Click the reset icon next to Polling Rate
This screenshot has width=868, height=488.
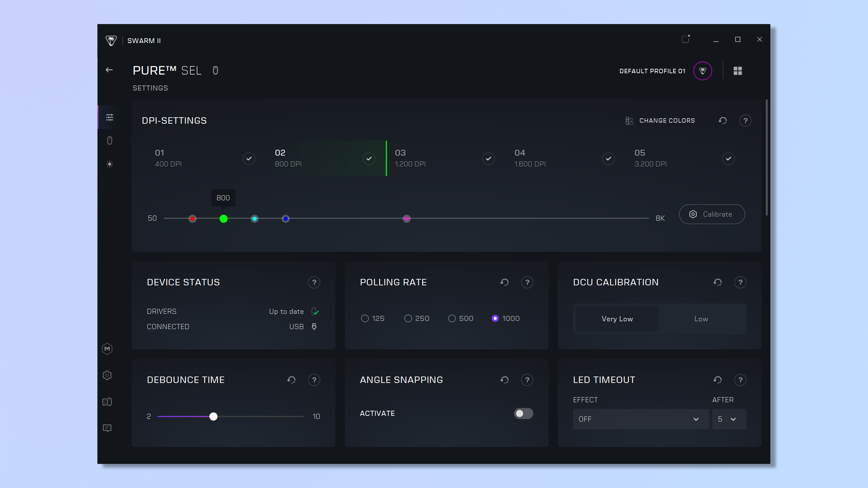coord(504,282)
